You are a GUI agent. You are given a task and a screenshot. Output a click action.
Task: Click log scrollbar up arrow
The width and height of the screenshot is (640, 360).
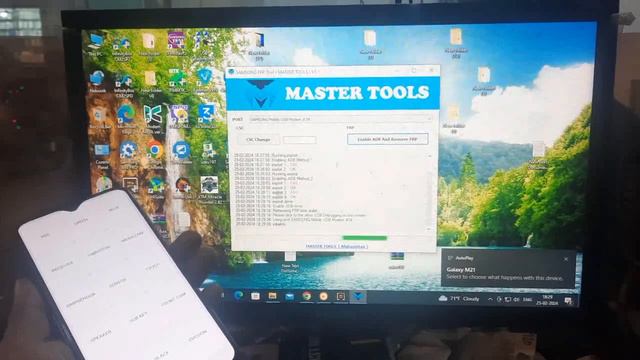click(x=429, y=156)
